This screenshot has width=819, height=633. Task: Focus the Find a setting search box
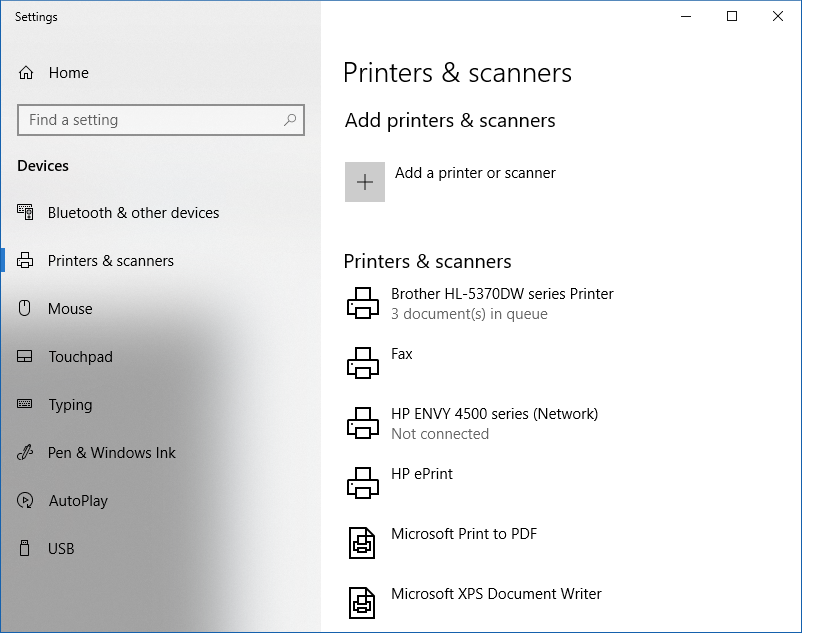tap(150, 120)
